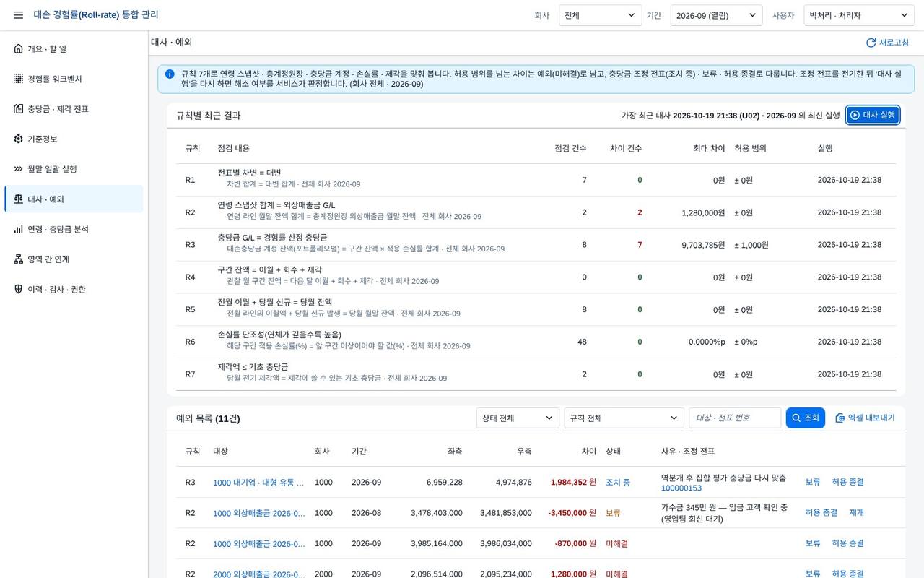Click the bar chart icon for 연령 · 충당금 분석
The image size is (924, 578).
click(x=19, y=229)
